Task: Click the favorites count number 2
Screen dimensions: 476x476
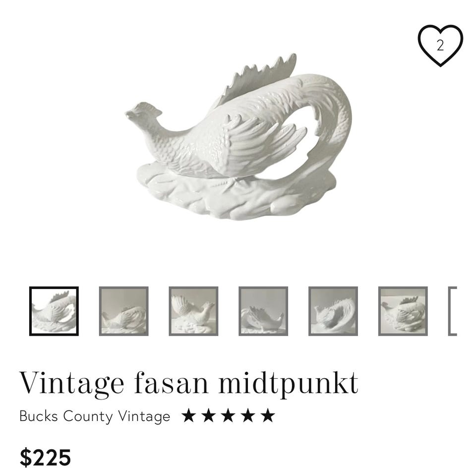Action: [x=440, y=45]
